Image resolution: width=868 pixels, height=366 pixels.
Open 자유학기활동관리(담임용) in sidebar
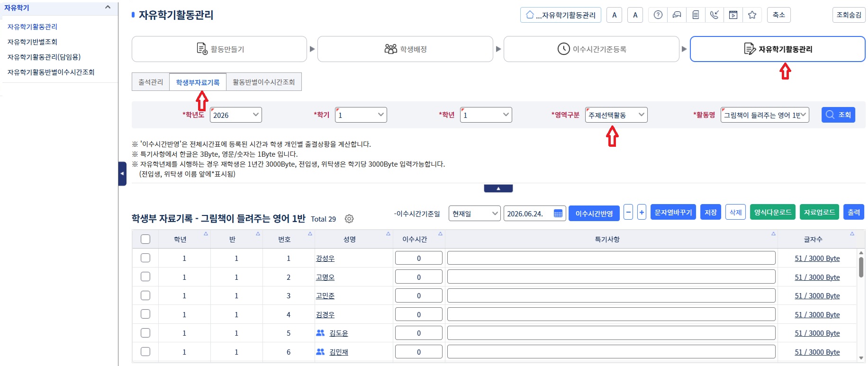pos(44,57)
